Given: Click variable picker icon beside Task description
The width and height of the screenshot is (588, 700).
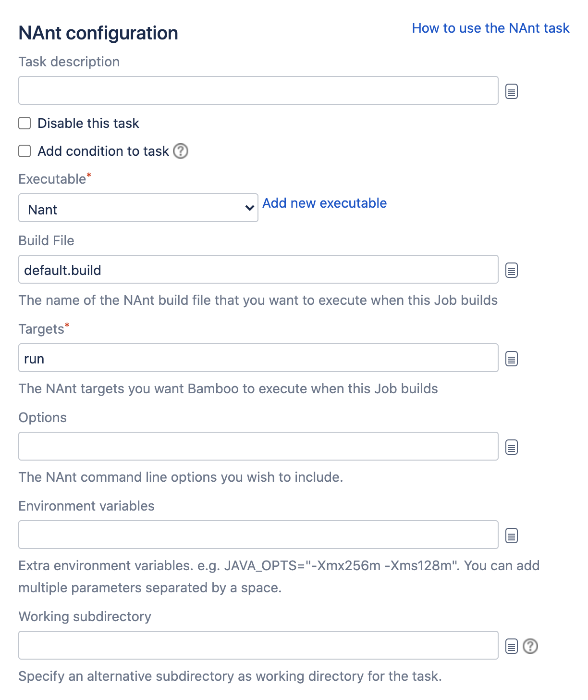Looking at the screenshot, I should tap(512, 91).
